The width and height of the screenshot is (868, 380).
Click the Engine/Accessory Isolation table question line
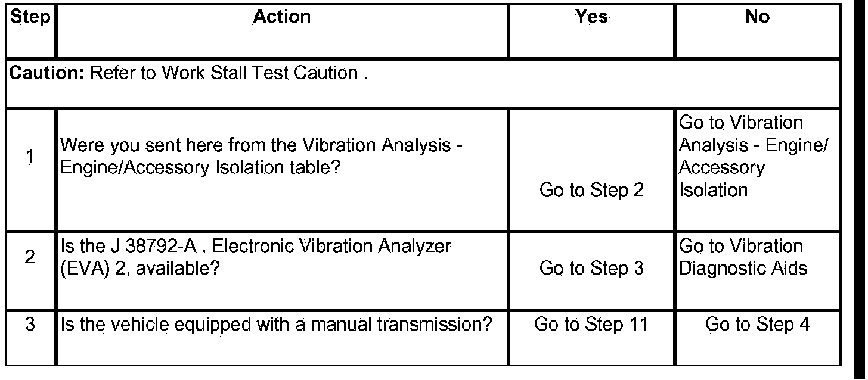tap(200, 167)
